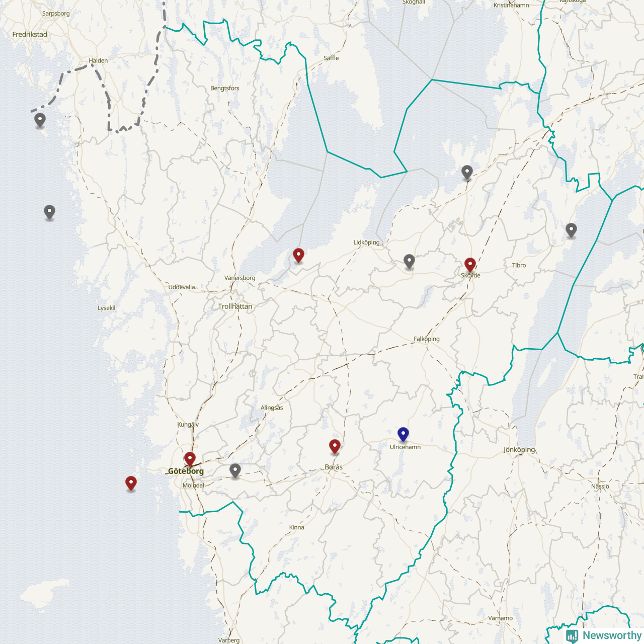Click the Göteborg city label
The width and height of the screenshot is (644, 644).
pos(186,471)
